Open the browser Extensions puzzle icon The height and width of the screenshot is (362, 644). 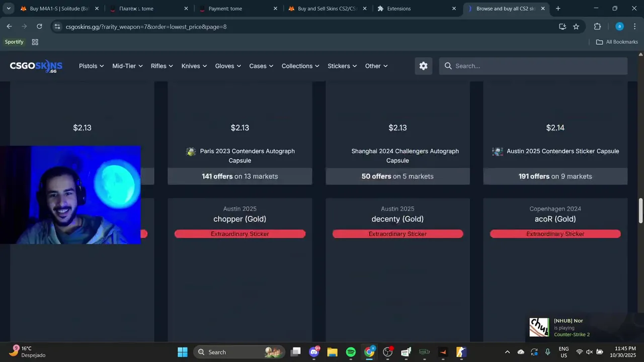[598, 26]
